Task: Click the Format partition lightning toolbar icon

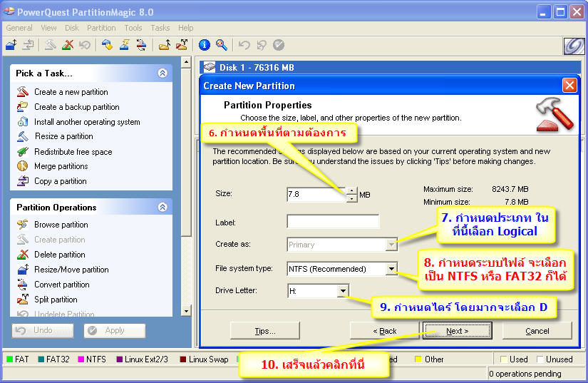Action: (124, 45)
